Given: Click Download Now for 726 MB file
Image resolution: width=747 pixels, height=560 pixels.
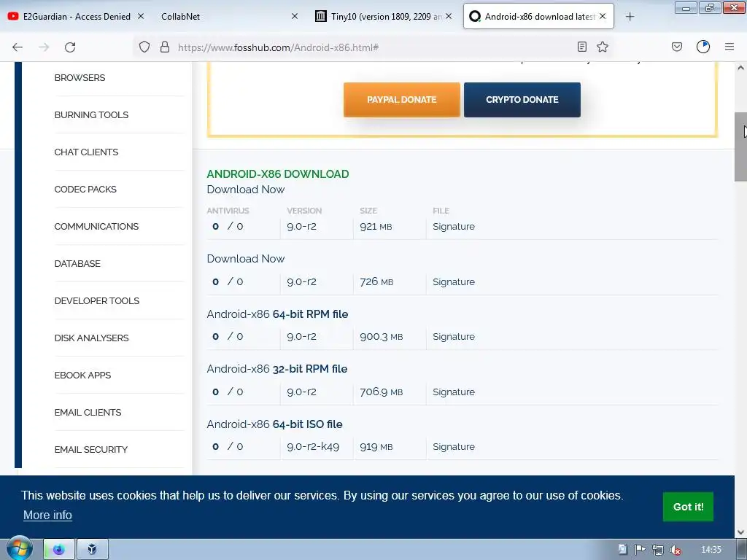Looking at the screenshot, I should click(x=245, y=259).
